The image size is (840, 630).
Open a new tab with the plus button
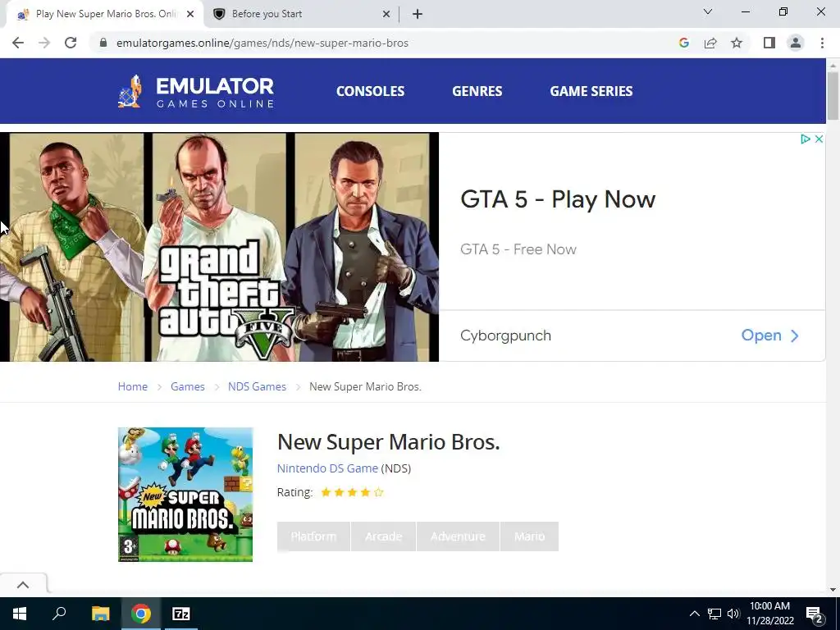(418, 14)
